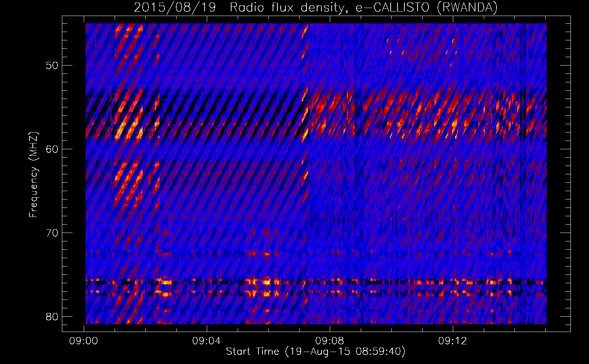The image size is (589, 364).
Task: Click the "09:12" time tick label
Action: [x=452, y=341]
